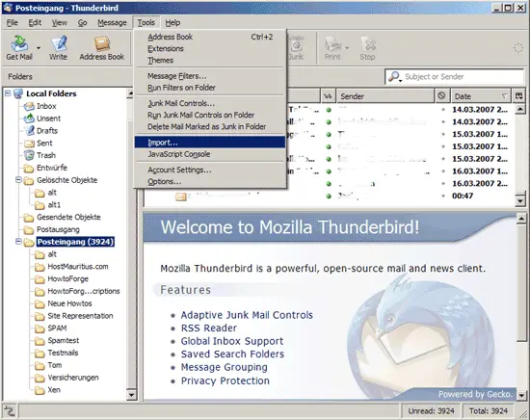The height and width of the screenshot is (420, 530).
Task: Select the Entwürfe folder
Action: [x=52, y=168]
